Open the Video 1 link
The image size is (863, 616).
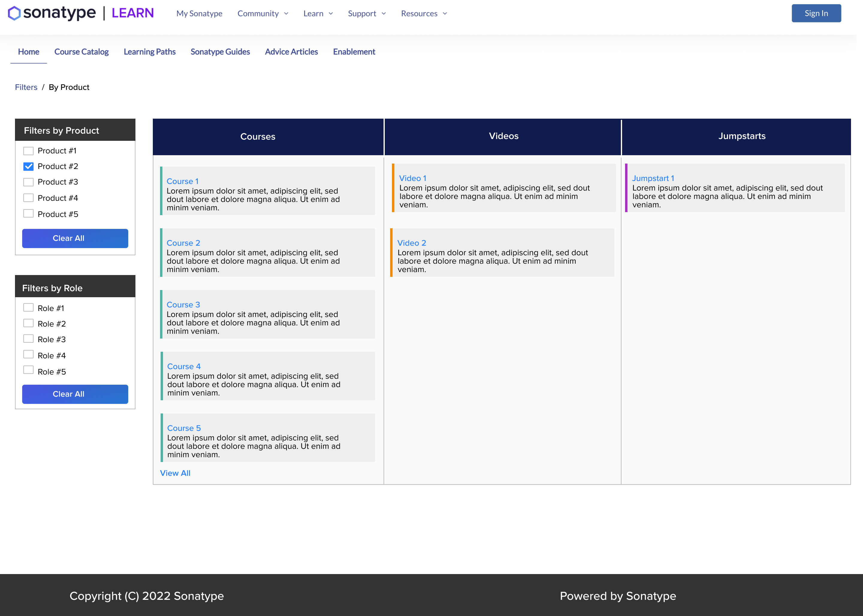pyautogui.click(x=413, y=178)
